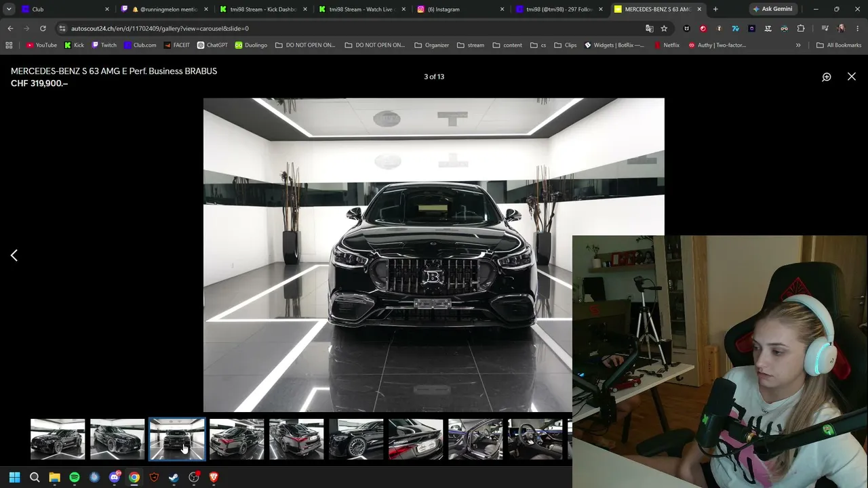
Task: Open the thumbnail showing the open driver door interior
Action: click(x=475, y=439)
